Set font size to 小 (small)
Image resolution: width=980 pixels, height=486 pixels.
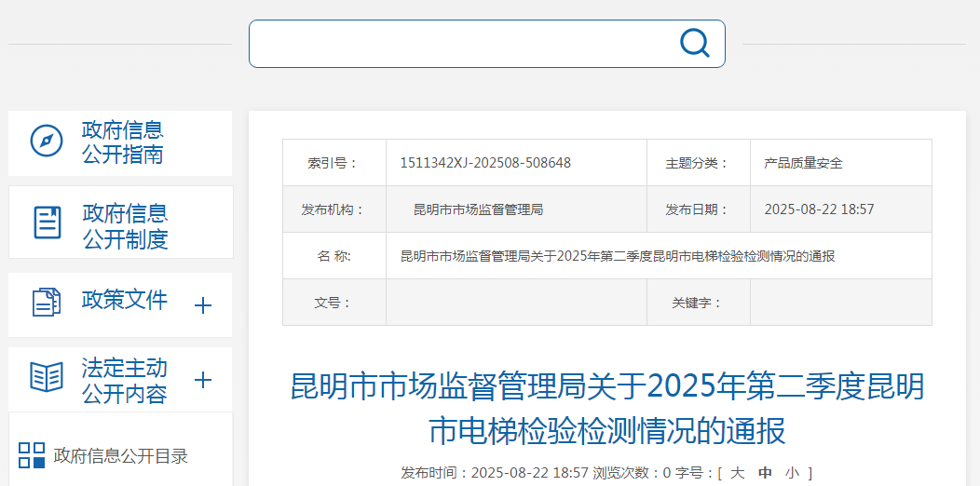pos(792,473)
